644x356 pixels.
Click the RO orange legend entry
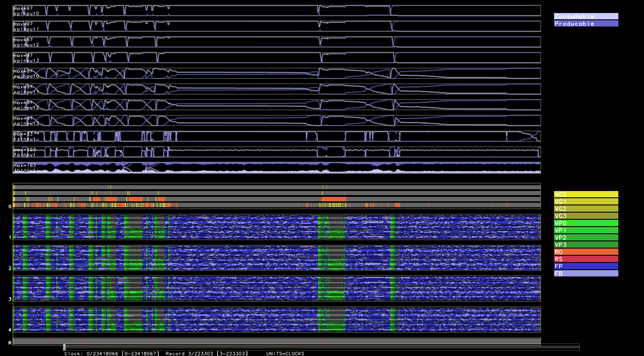(x=586, y=252)
